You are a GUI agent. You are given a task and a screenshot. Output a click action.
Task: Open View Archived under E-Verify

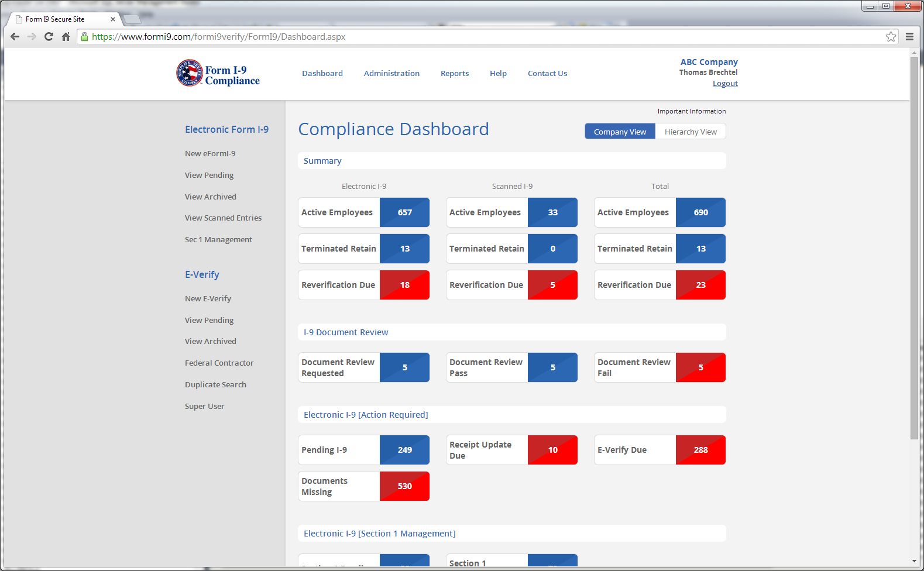click(211, 342)
